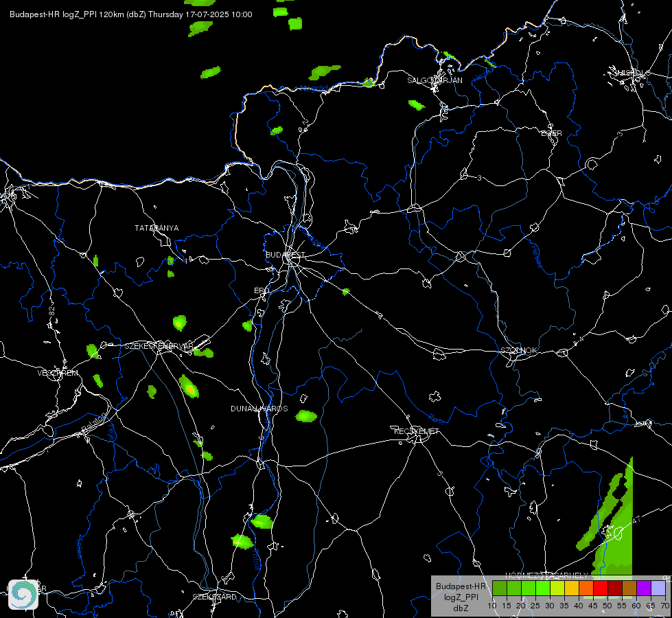Click legend scale value 70
672x618 pixels.
click(x=664, y=606)
